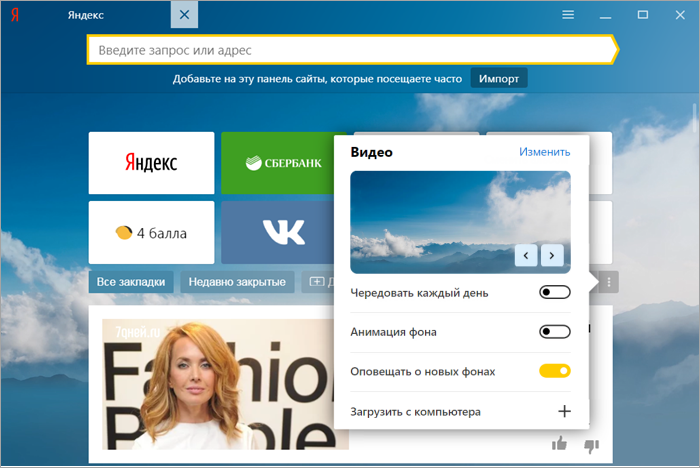Like the news item with thumbs up
The width and height of the screenshot is (700, 468).
(x=559, y=444)
